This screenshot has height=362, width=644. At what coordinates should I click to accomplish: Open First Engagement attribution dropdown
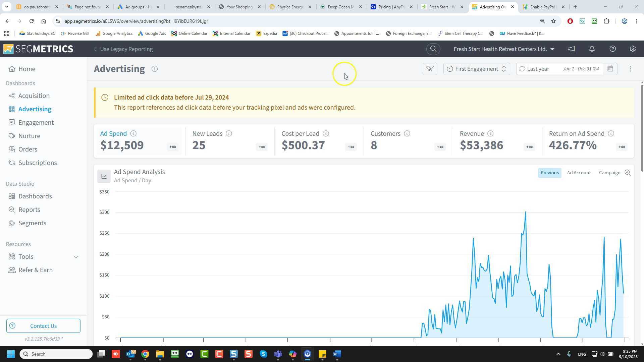[x=476, y=69]
